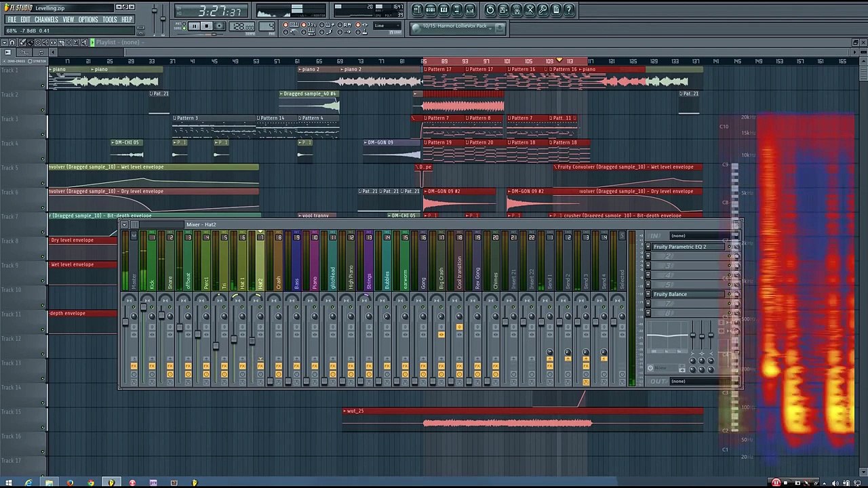Select the Paint brush tool in Playlist

31,42
